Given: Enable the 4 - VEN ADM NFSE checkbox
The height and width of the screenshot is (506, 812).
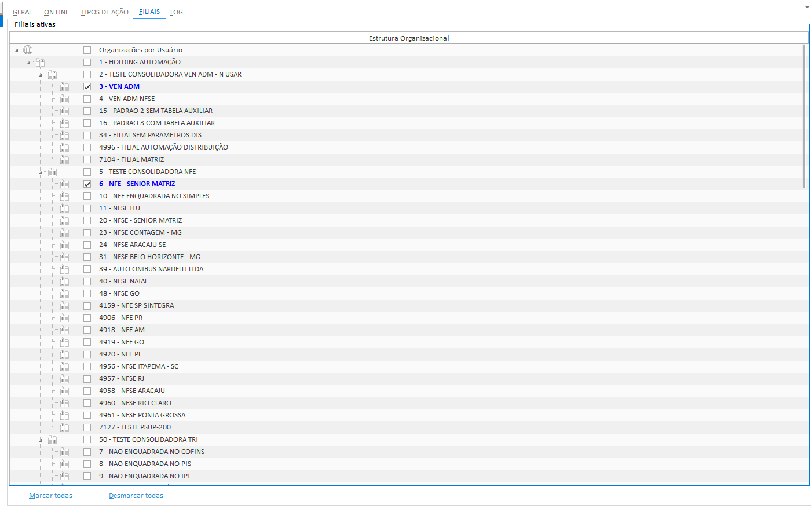Looking at the screenshot, I should pyautogui.click(x=87, y=99).
